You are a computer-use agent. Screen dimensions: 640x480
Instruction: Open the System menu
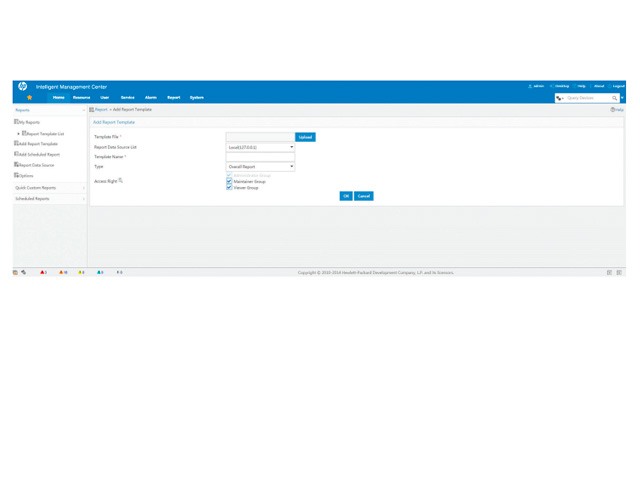197,98
